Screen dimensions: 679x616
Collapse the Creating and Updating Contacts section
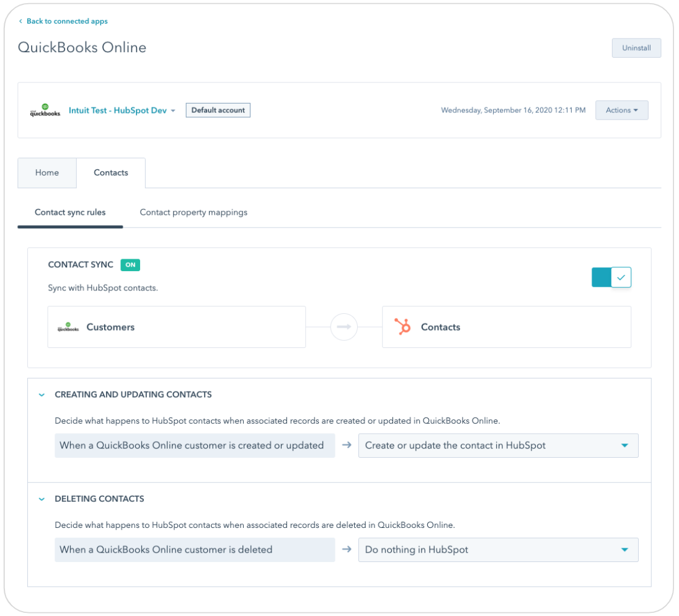[x=41, y=395]
